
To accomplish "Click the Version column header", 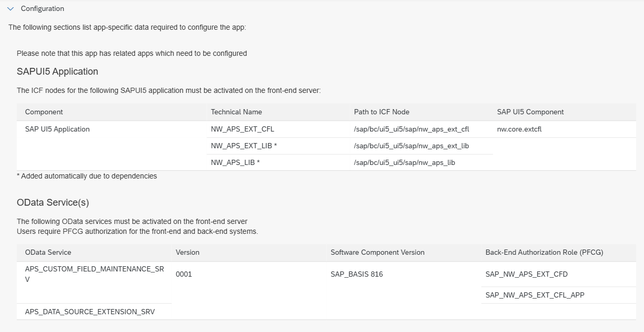I will pyautogui.click(x=188, y=252).
